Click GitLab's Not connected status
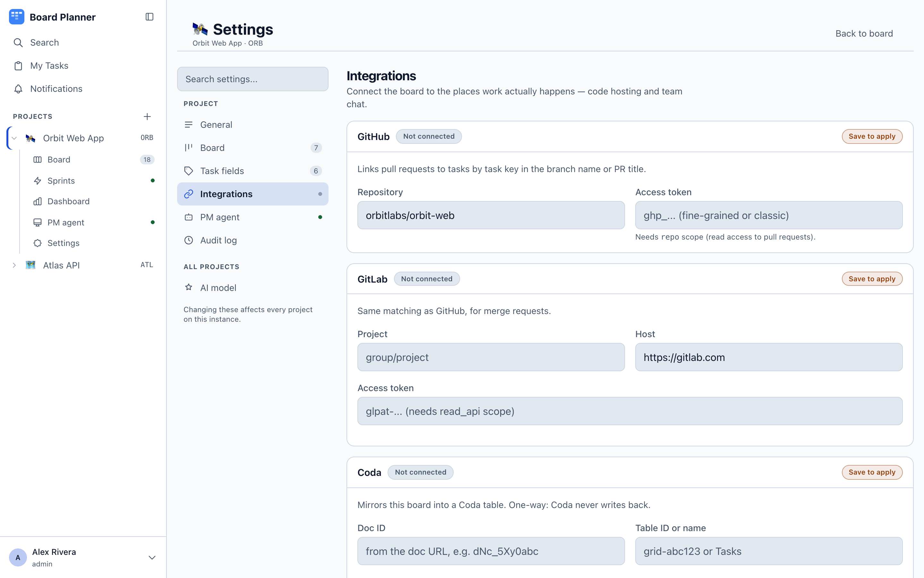 coord(426,279)
